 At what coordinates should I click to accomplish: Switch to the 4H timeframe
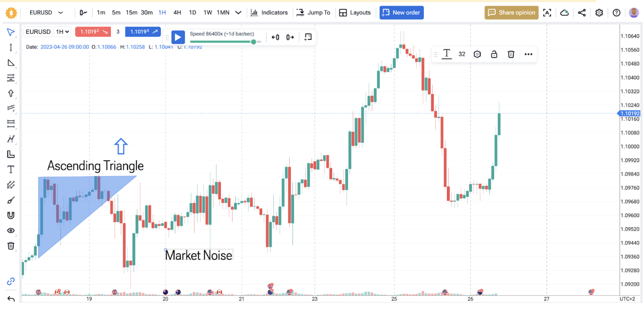[177, 12]
